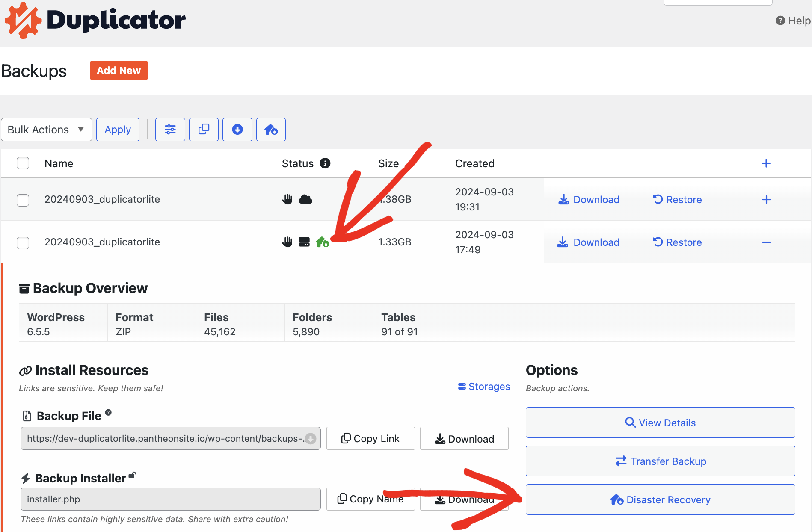Click the disaster recovery house toolbar icon
This screenshot has width=812, height=532.
tap(271, 130)
